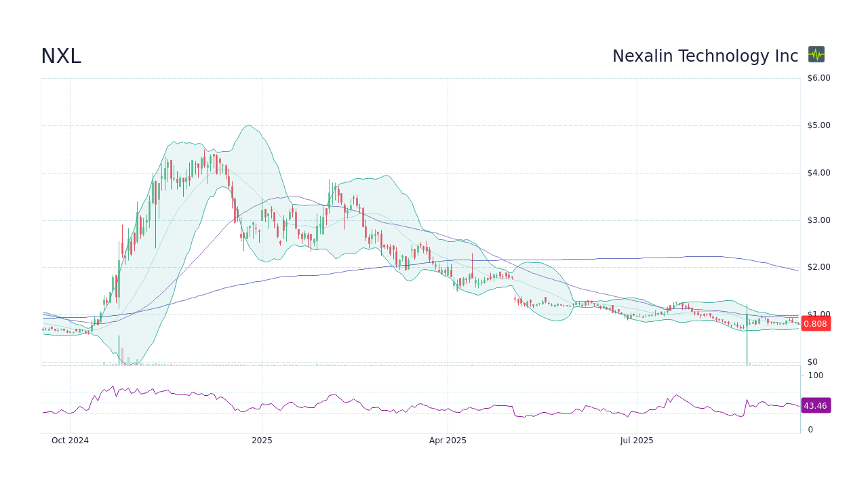Select the Jul 2025 date axis label

pyautogui.click(x=636, y=440)
